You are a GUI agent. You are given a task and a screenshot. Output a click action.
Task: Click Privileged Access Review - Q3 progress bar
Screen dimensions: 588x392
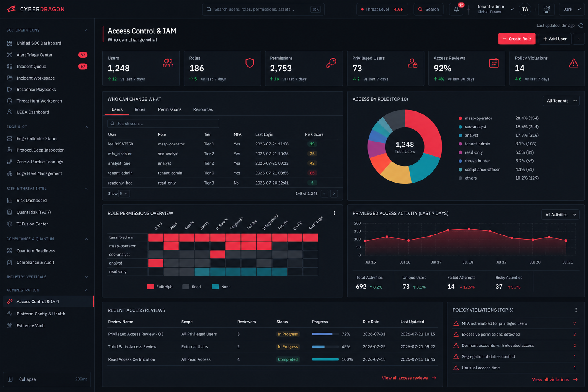325,334
